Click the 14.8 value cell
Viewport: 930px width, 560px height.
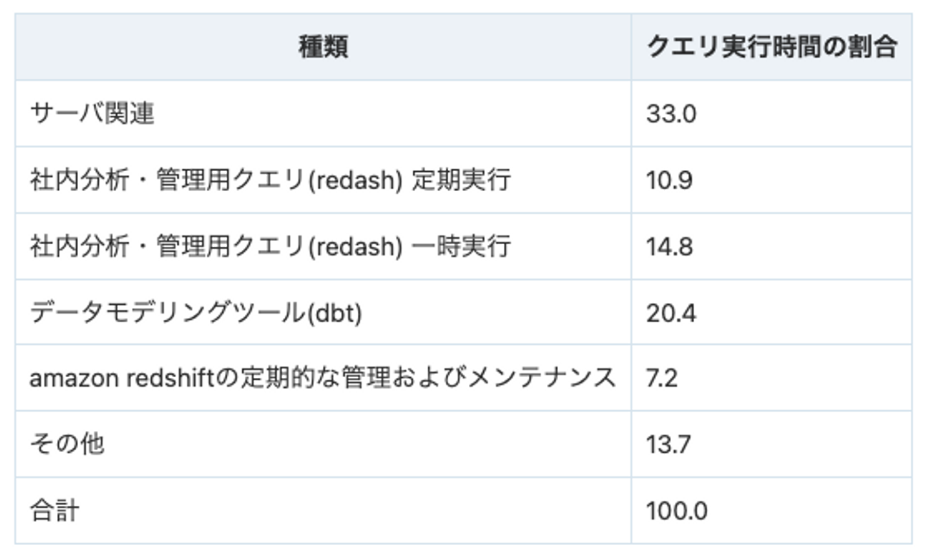click(670, 247)
